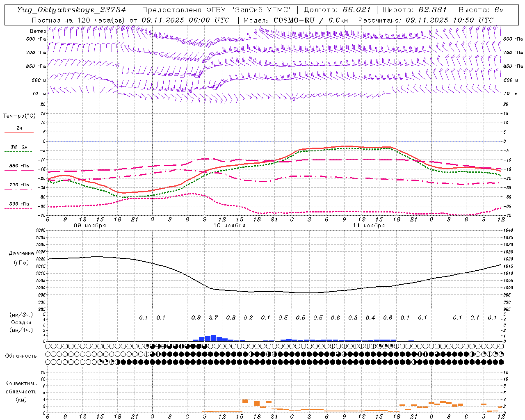
Task: Click the 0.2 precipitation amount value
Action: pos(248,318)
